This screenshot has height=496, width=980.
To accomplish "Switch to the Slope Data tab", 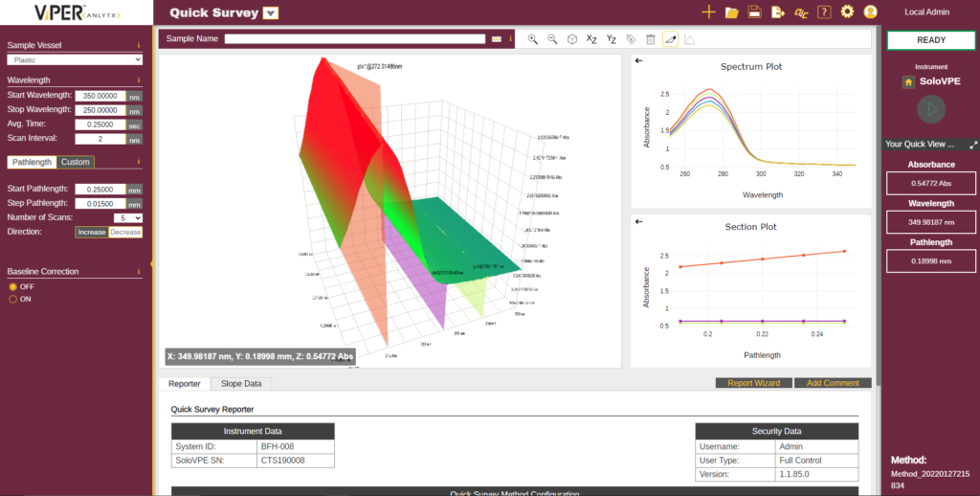I will click(241, 383).
